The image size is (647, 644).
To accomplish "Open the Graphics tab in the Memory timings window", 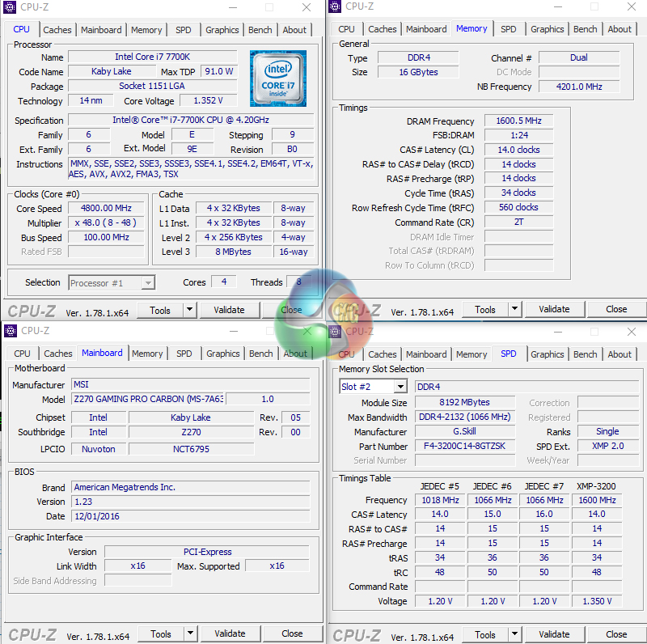I will (x=547, y=29).
